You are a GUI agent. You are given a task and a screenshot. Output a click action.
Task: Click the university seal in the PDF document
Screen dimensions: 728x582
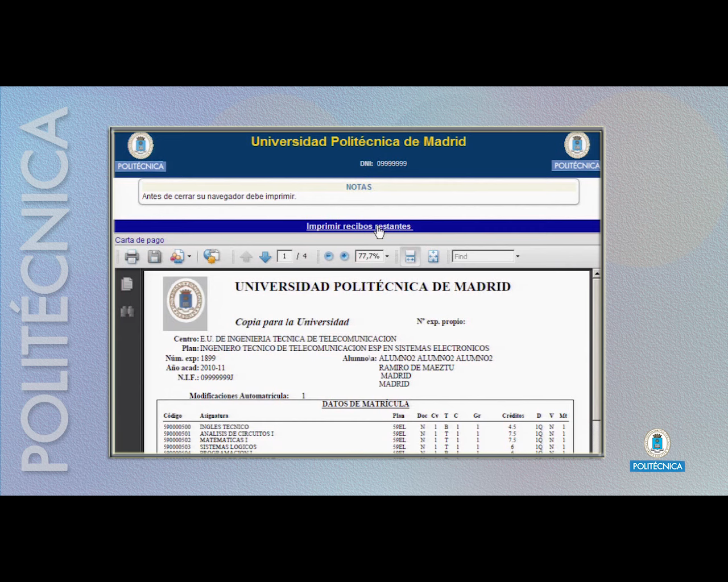click(185, 304)
